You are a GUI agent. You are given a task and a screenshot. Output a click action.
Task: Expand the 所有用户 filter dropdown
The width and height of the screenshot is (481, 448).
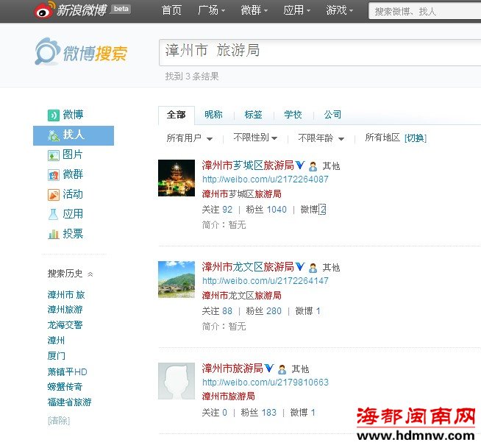click(x=190, y=138)
